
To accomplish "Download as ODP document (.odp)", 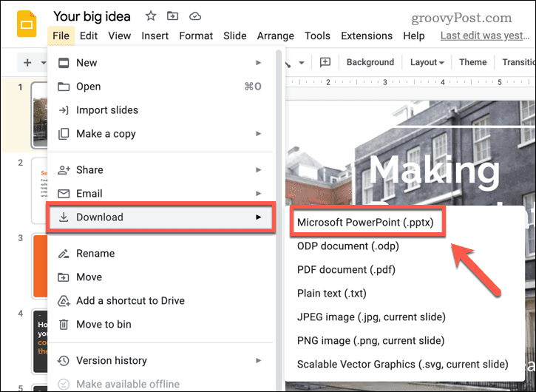I will tap(348, 246).
